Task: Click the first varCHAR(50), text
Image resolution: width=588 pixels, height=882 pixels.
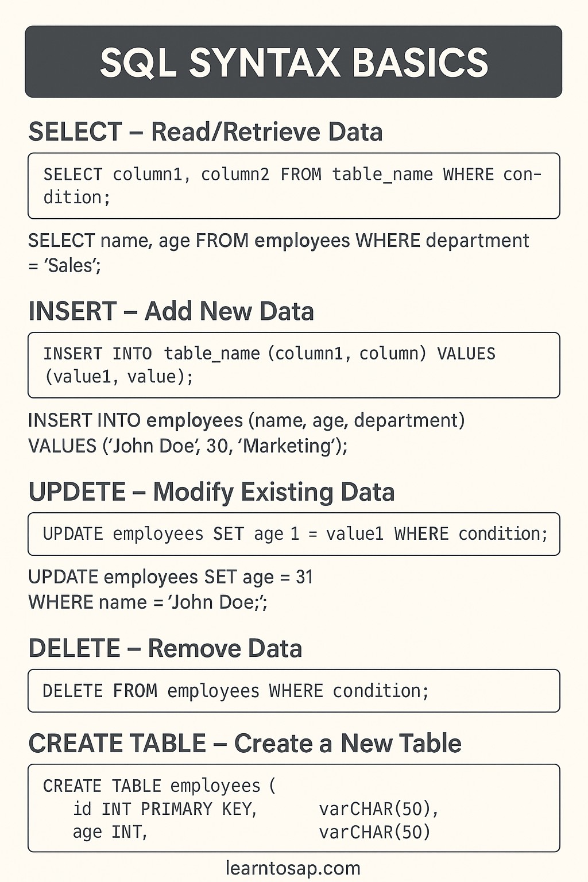Action: 379,809
